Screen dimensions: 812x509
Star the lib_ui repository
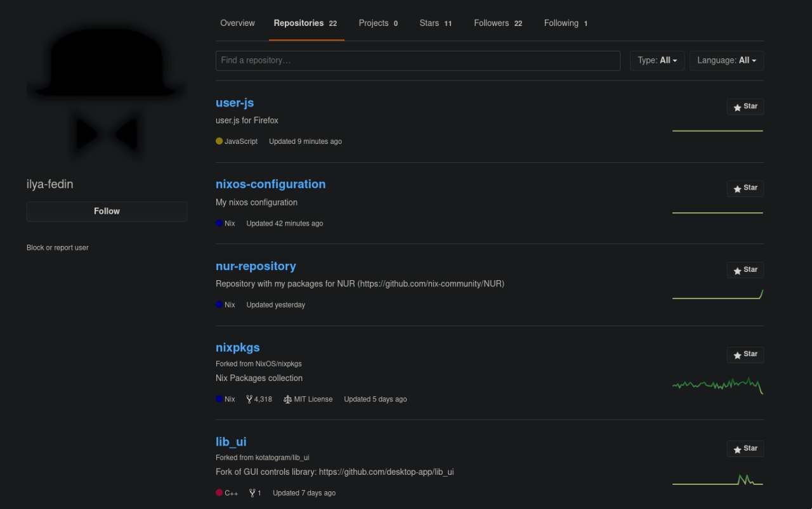[x=745, y=449]
